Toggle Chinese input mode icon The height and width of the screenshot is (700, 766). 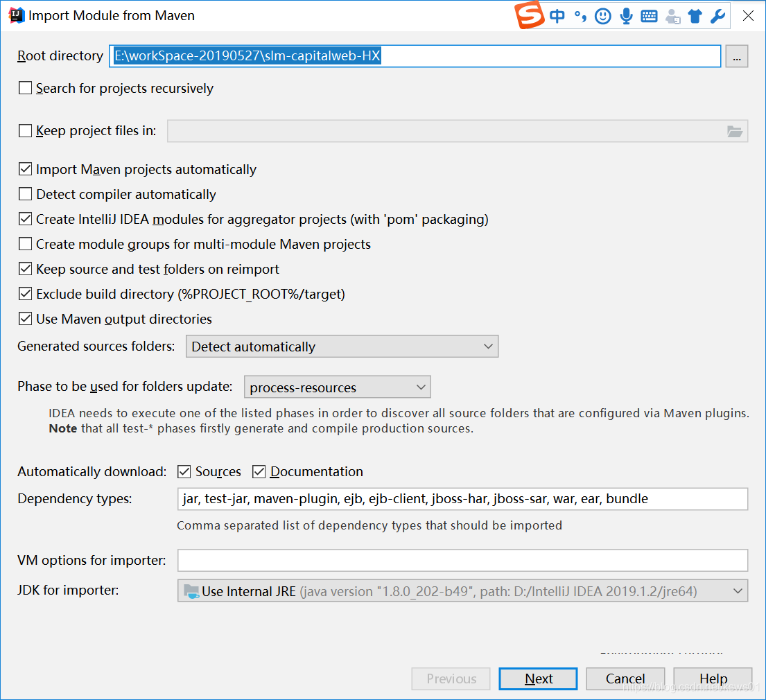(x=557, y=16)
